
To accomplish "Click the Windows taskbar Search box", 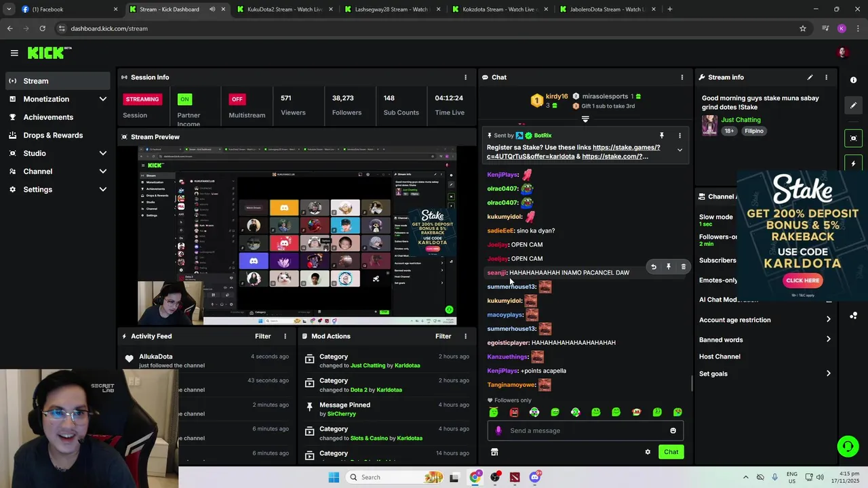I will [396, 477].
